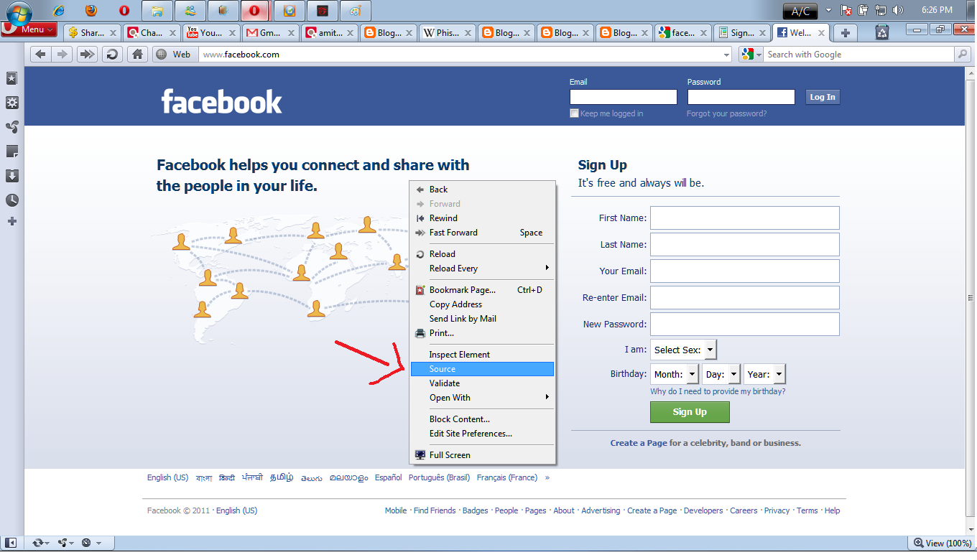Click the header Password input field
This screenshot has width=977, height=560.
[x=741, y=97]
